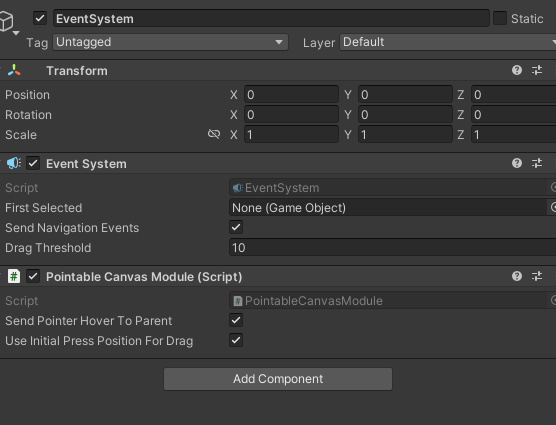Click the First Selected object field
This screenshot has height=425, width=556.
[x=388, y=208]
